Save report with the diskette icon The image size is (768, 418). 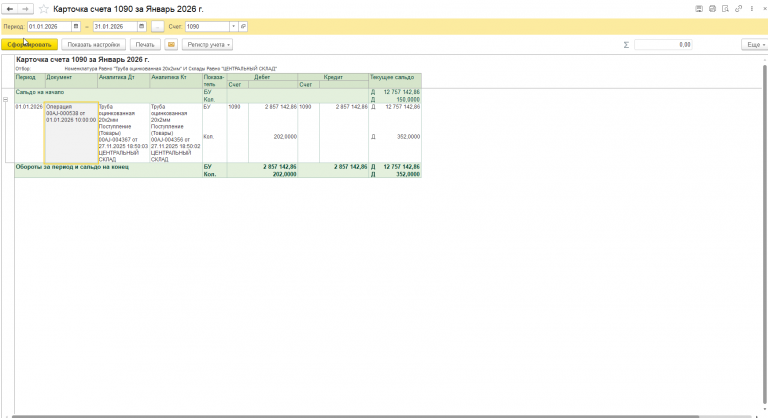pyautogui.click(x=699, y=9)
